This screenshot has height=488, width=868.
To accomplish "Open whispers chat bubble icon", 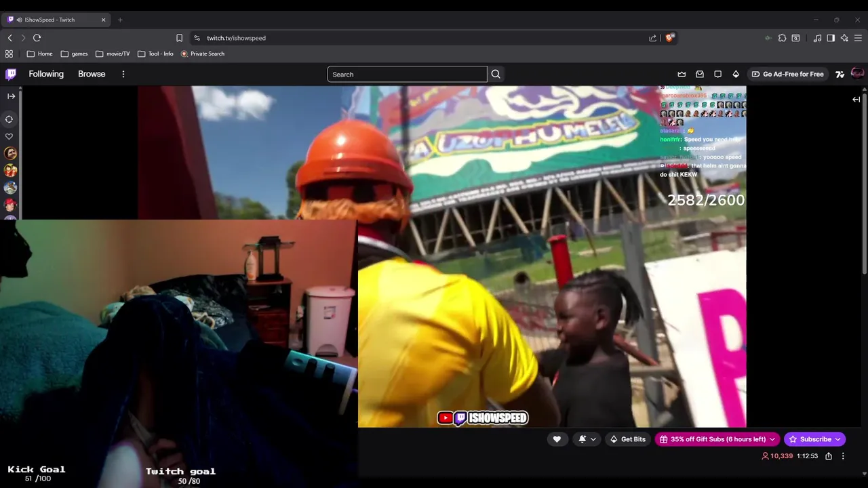I will pos(717,74).
